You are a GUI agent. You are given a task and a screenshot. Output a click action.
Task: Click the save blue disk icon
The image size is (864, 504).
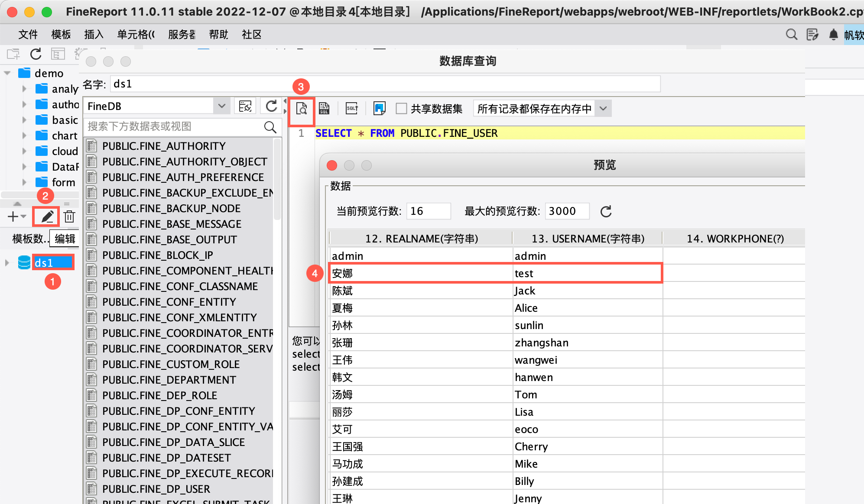379,108
